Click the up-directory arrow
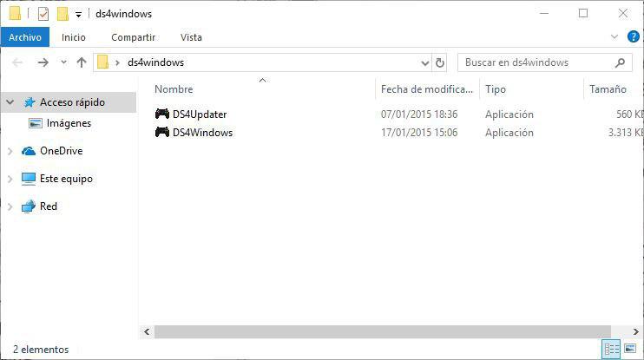This screenshot has width=644, height=360. pos(82,62)
